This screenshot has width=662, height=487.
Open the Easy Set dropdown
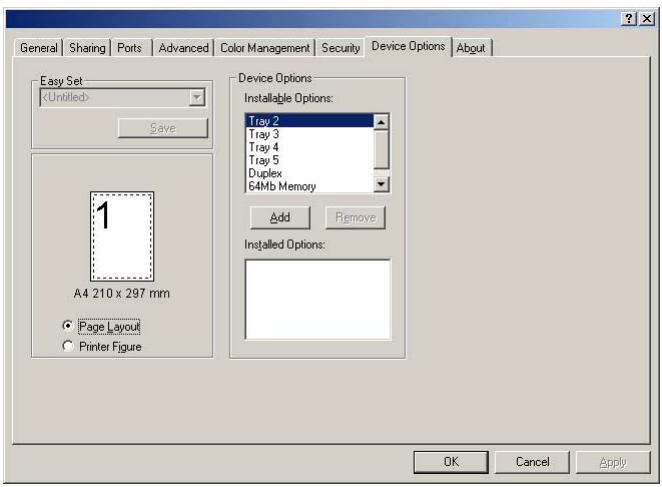(x=122, y=98)
